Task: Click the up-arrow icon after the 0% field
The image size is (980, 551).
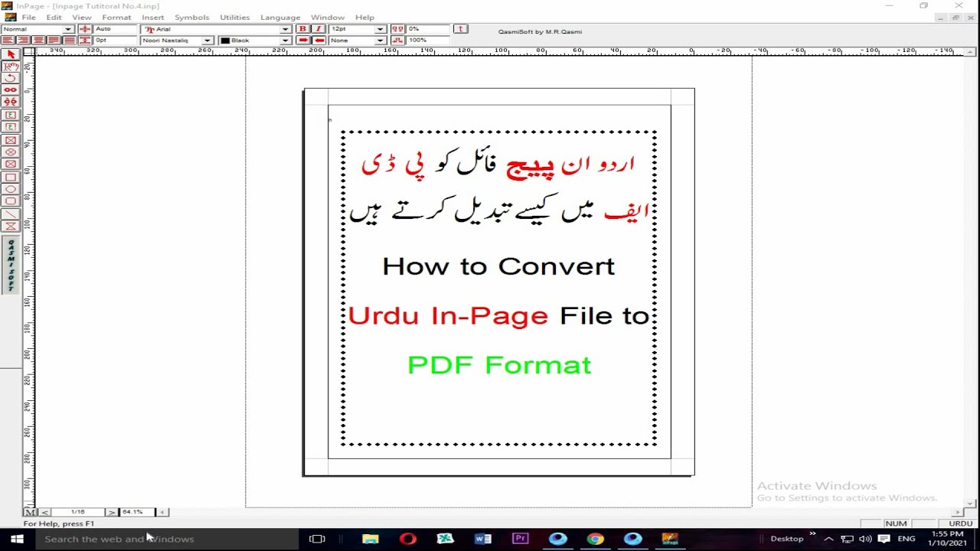Action: (460, 29)
